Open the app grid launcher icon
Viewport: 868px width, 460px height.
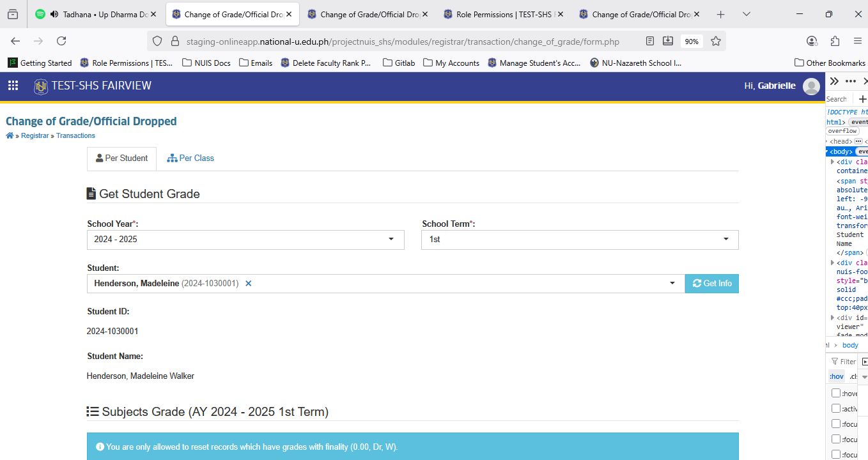pyautogui.click(x=13, y=86)
